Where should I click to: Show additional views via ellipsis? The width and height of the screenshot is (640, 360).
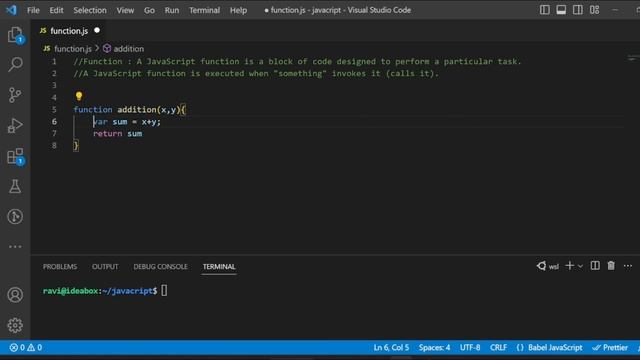(15, 247)
